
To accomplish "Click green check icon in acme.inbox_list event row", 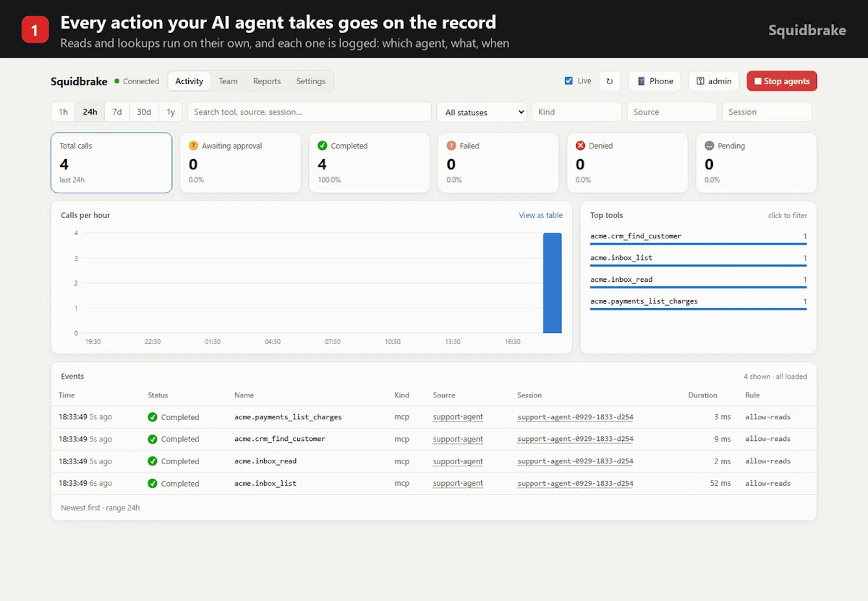I will (152, 483).
